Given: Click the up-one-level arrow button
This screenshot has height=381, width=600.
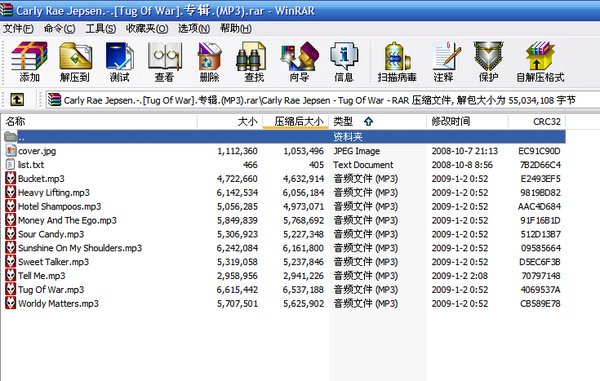Looking at the screenshot, I should click(x=17, y=100).
